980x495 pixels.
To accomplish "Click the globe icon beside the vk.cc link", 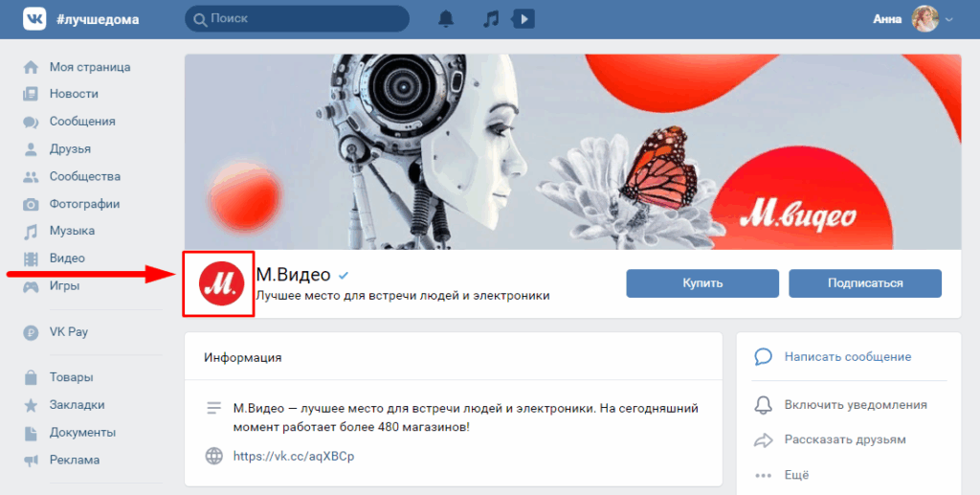I will point(213,456).
